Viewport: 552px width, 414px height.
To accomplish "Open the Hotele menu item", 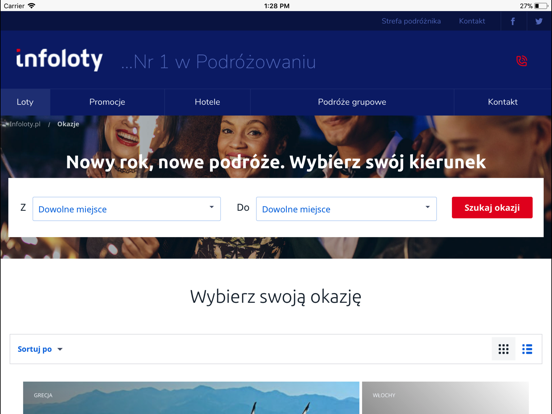I will (x=207, y=102).
